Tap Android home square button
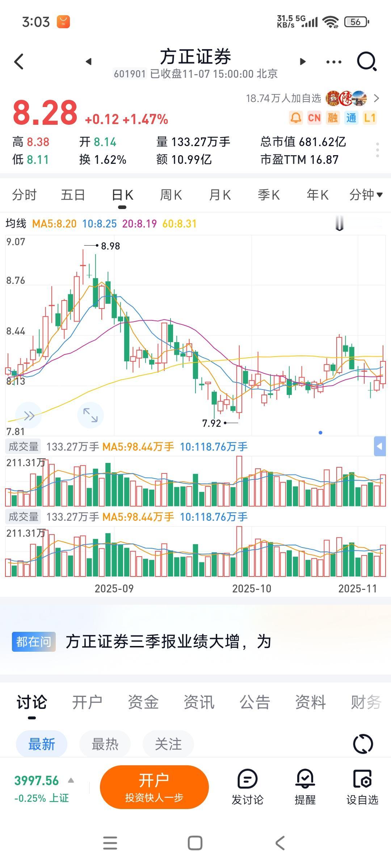Image resolution: width=391 pixels, height=868 pixels. coord(195,843)
